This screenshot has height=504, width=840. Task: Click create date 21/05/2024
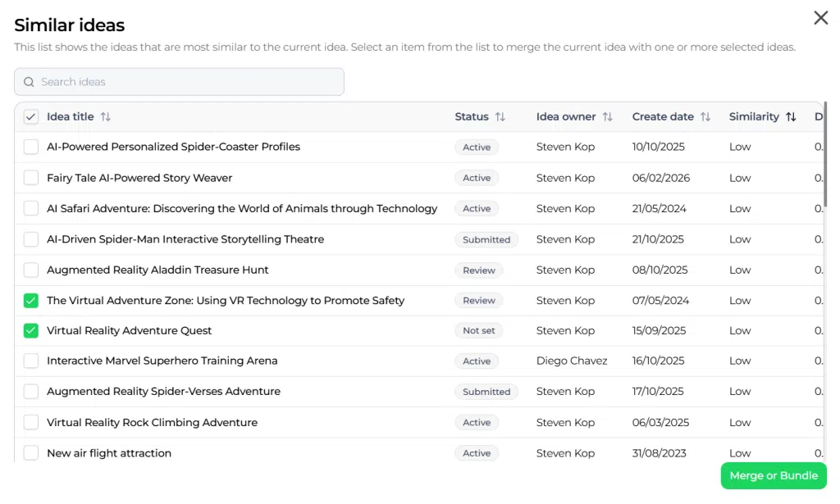click(659, 209)
